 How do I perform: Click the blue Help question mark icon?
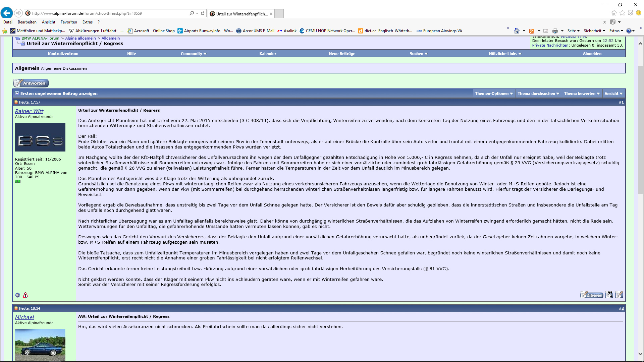point(629,31)
